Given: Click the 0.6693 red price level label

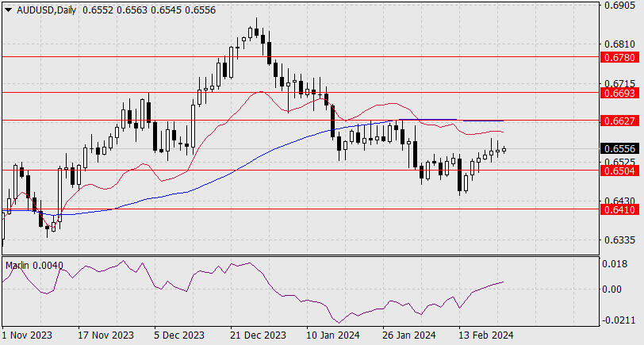Looking at the screenshot, I should 619,94.
